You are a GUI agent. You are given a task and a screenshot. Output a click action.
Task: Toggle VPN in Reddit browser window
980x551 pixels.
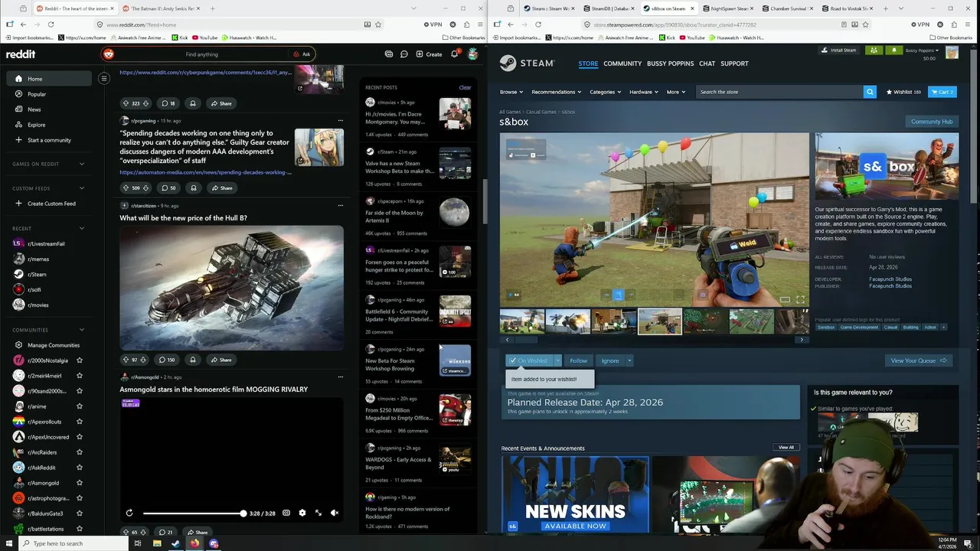(x=433, y=24)
